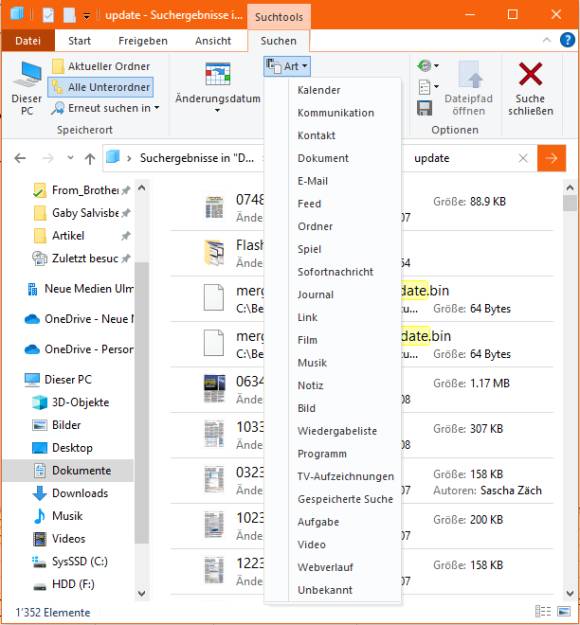Click the results list vertical scrollbar thumb
Image resolution: width=580 pixels, height=625 pixels.
[x=570, y=203]
